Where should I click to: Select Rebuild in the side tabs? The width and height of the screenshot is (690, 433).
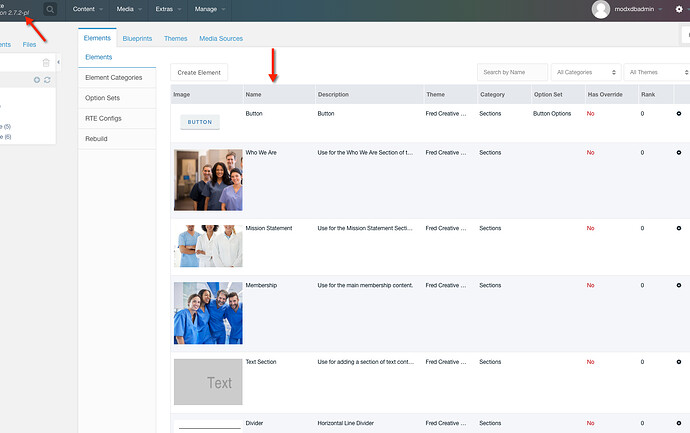(117, 139)
